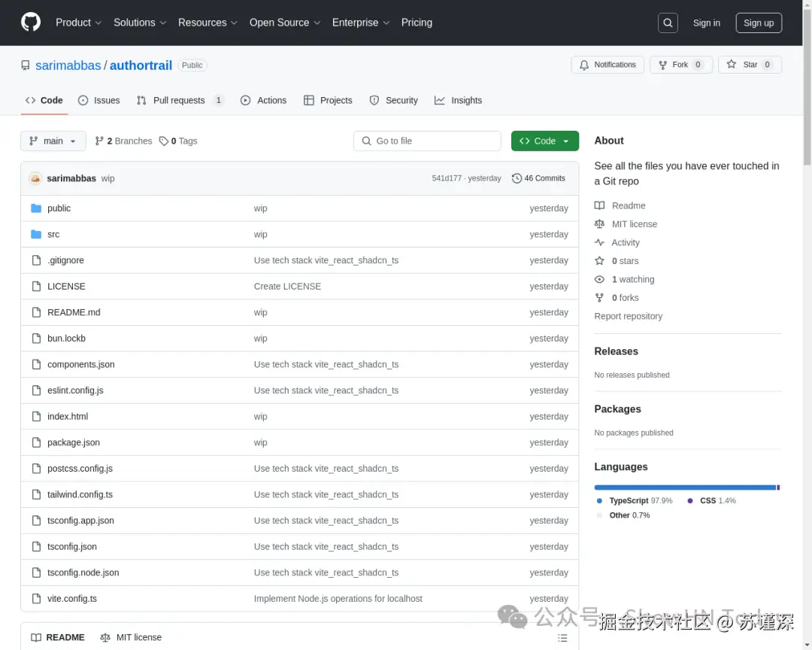This screenshot has height=650, width=812.
Task: Click the star icon beside 0 stars
Action: pyautogui.click(x=599, y=261)
